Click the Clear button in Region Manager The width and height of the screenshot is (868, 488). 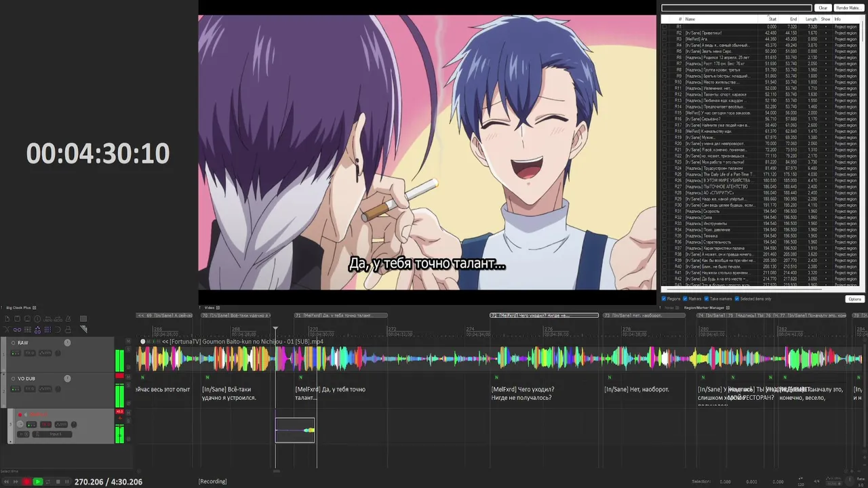click(823, 8)
